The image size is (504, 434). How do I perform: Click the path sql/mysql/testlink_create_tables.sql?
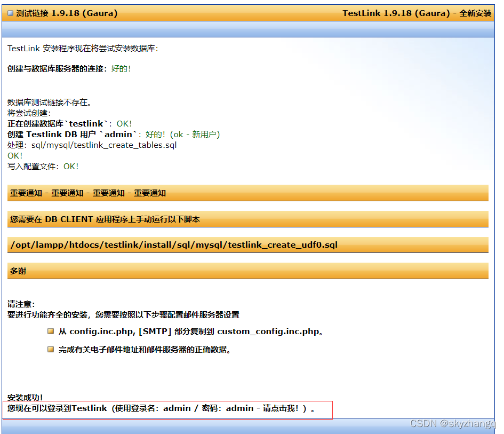[x=104, y=145]
